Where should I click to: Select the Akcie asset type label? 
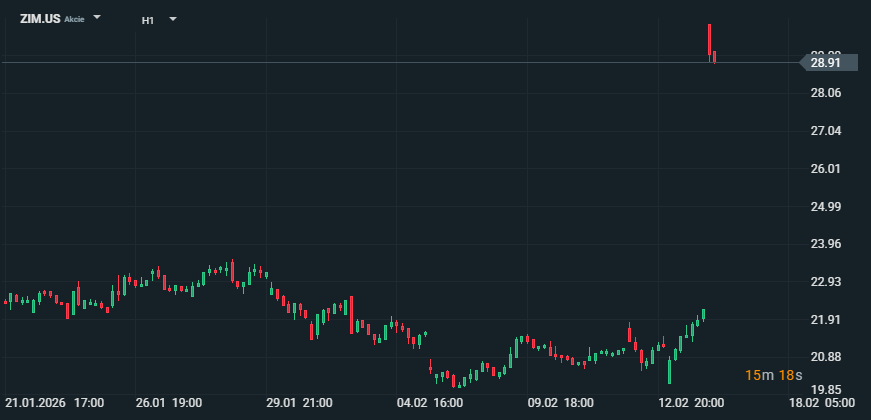click(74, 20)
